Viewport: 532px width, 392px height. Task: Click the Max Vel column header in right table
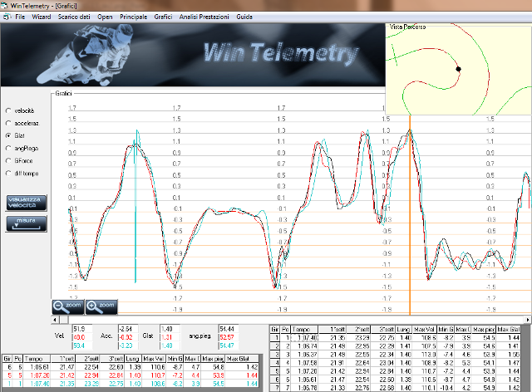pos(425,329)
